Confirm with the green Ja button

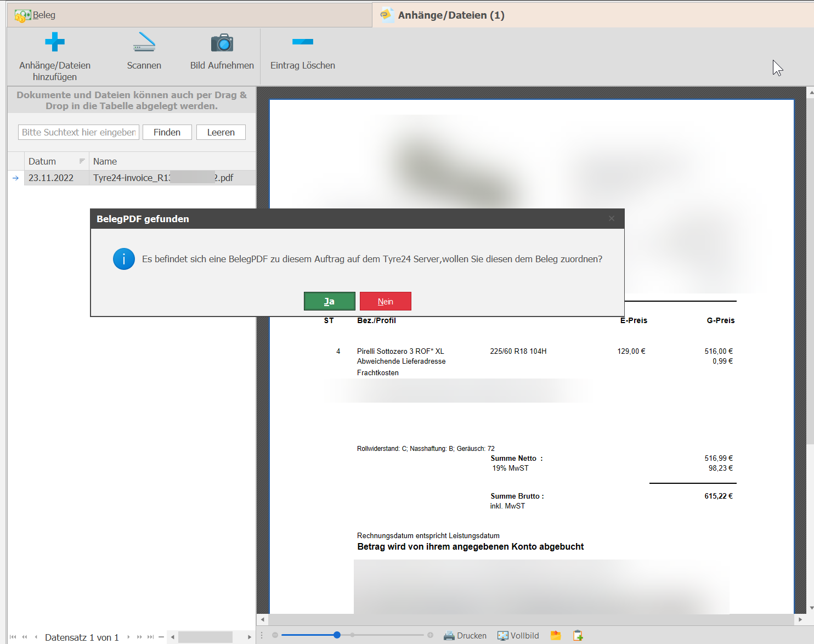point(330,301)
